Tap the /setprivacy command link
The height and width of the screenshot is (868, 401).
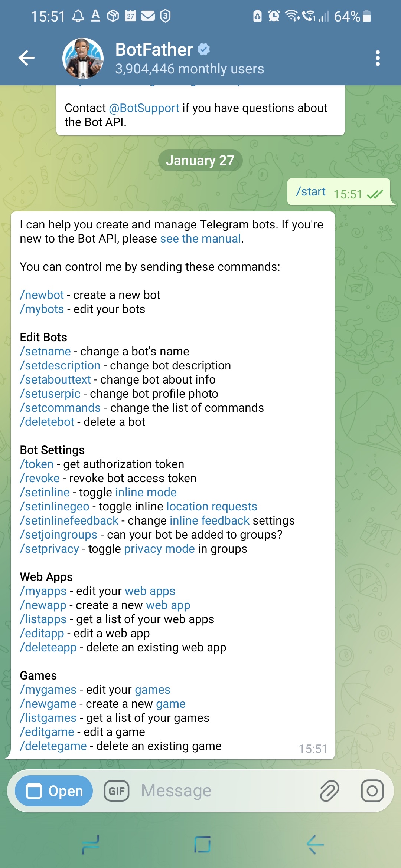pos(49,549)
